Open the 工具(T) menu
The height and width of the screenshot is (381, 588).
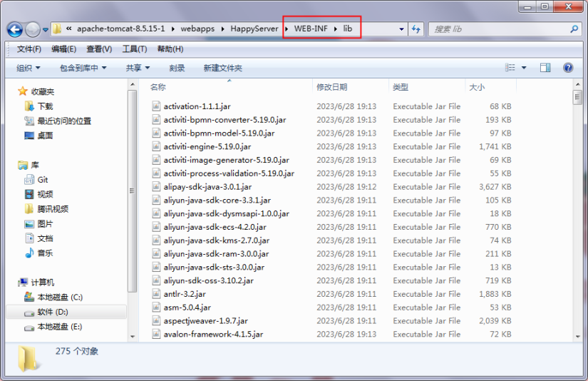coord(134,49)
